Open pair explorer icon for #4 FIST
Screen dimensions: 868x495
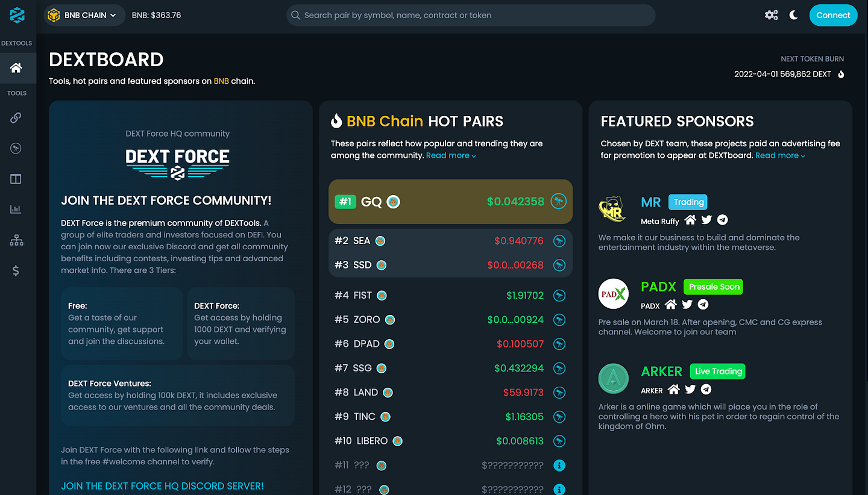(559, 295)
